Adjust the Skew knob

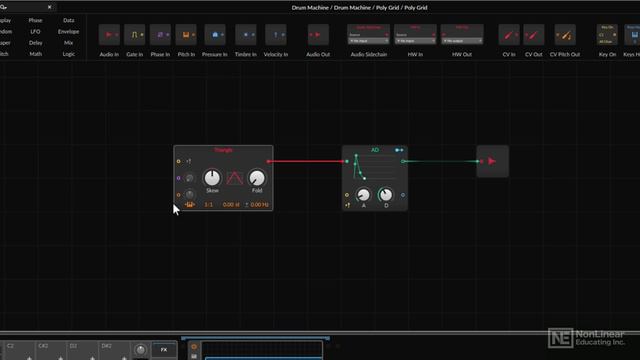click(x=212, y=178)
